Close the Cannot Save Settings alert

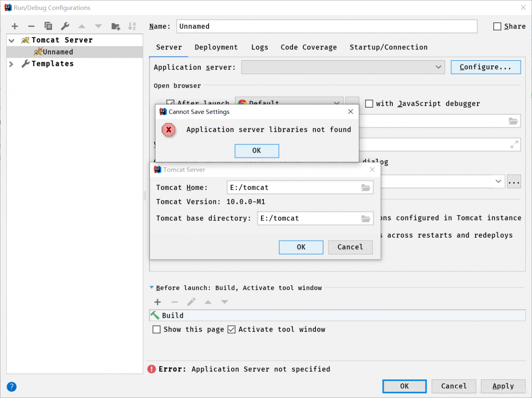point(350,112)
